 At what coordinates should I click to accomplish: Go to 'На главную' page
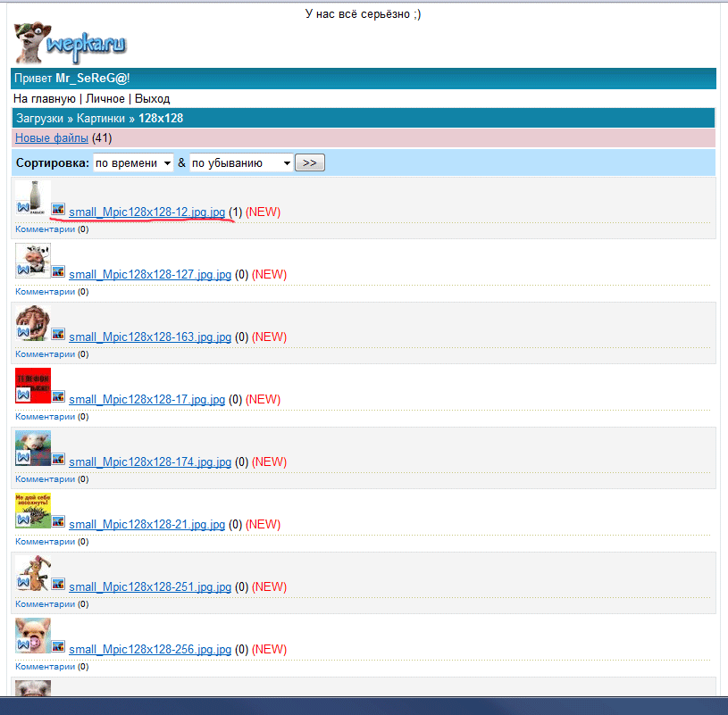tap(45, 99)
